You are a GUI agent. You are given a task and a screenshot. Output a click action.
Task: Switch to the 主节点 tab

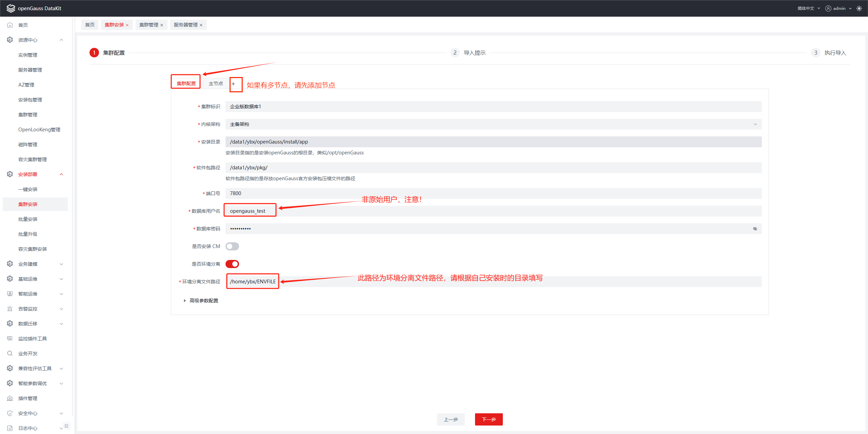[x=216, y=84]
